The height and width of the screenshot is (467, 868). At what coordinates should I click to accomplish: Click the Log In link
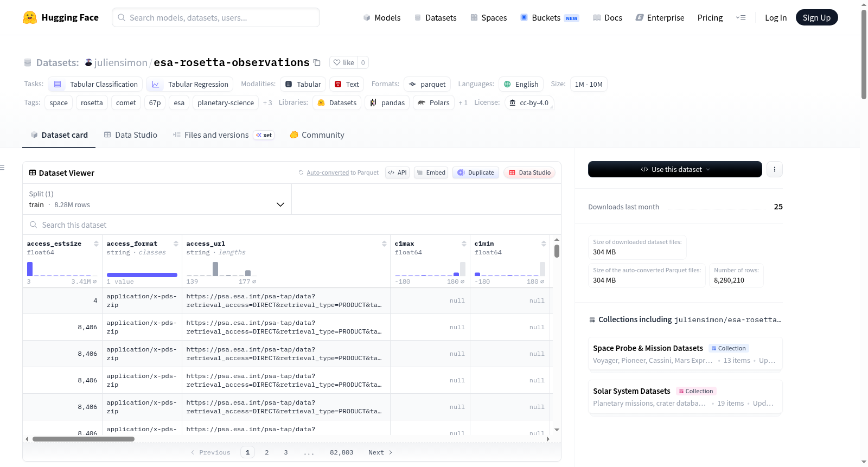pyautogui.click(x=776, y=17)
